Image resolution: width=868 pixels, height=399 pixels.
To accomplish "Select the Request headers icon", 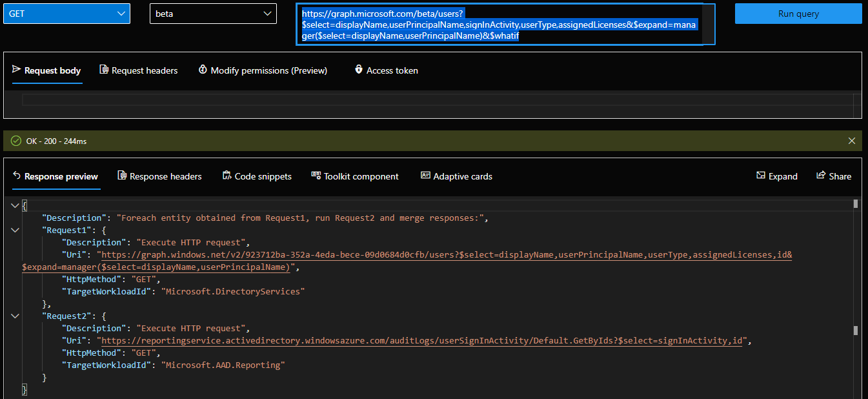I will [103, 70].
